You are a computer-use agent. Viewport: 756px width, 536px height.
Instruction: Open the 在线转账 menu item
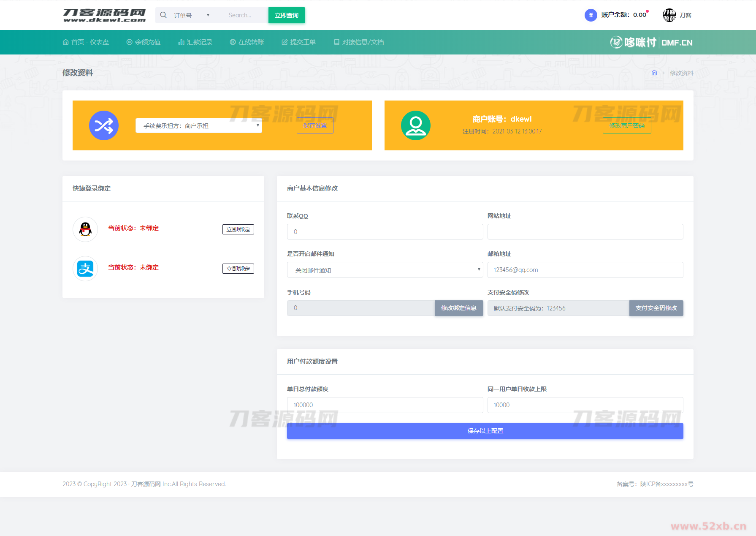click(247, 42)
